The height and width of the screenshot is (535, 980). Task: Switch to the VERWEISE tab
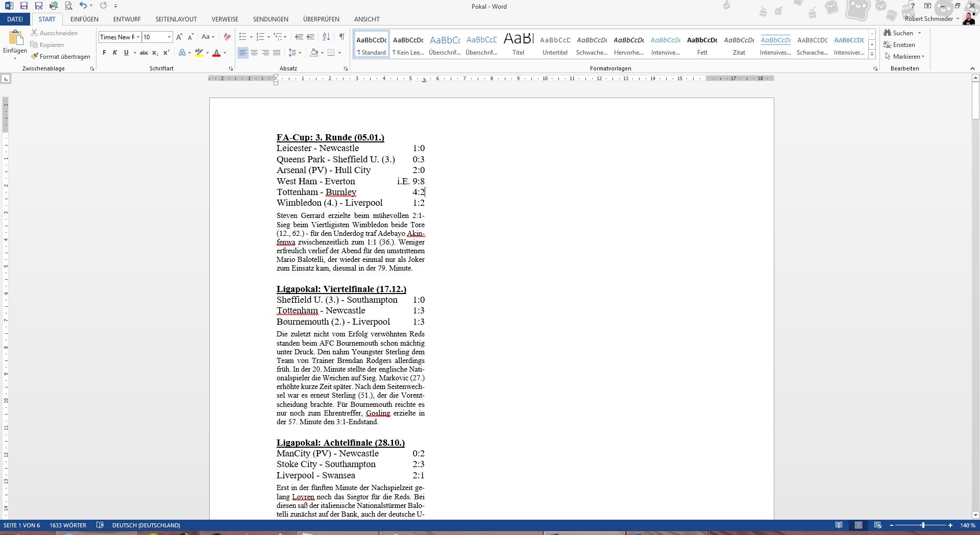pyautogui.click(x=225, y=19)
